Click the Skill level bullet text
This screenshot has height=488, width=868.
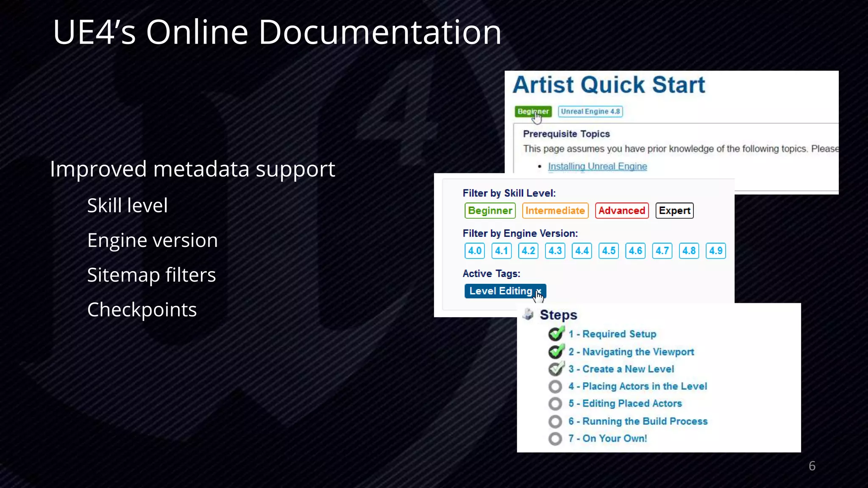[128, 205]
